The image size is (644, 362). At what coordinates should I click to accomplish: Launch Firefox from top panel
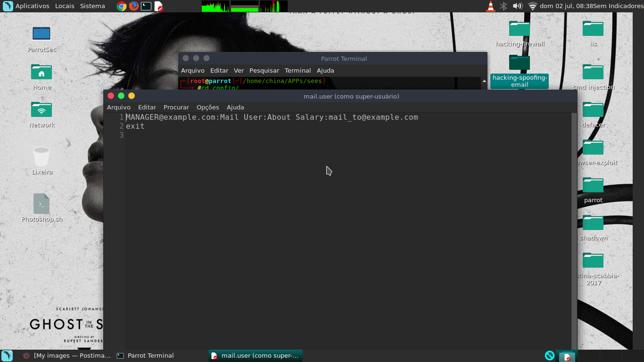pyautogui.click(x=133, y=6)
